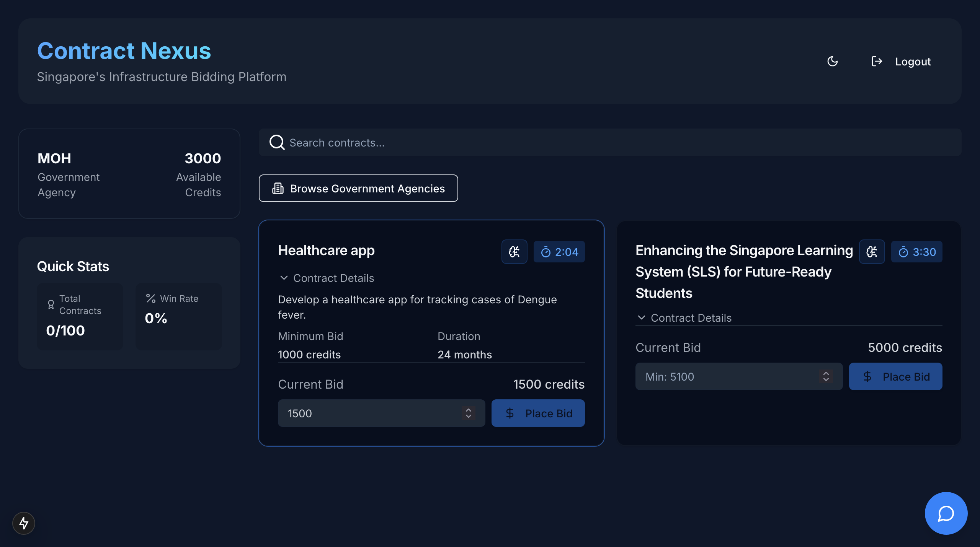980x547 pixels.
Task: Expand SLS Contract Details section
Action: [x=684, y=318]
